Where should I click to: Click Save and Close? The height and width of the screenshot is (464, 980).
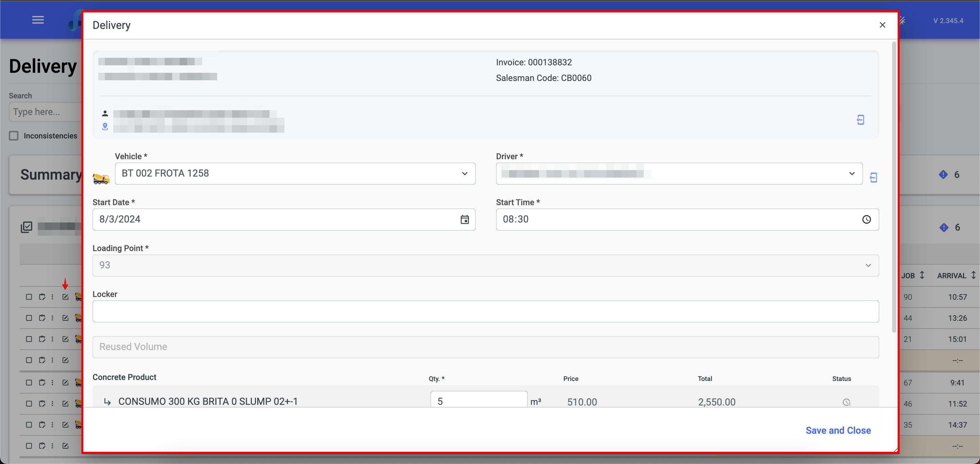click(x=838, y=430)
